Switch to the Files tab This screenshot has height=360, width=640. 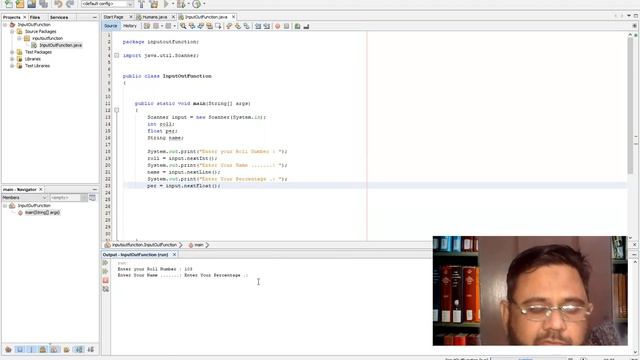click(x=35, y=17)
